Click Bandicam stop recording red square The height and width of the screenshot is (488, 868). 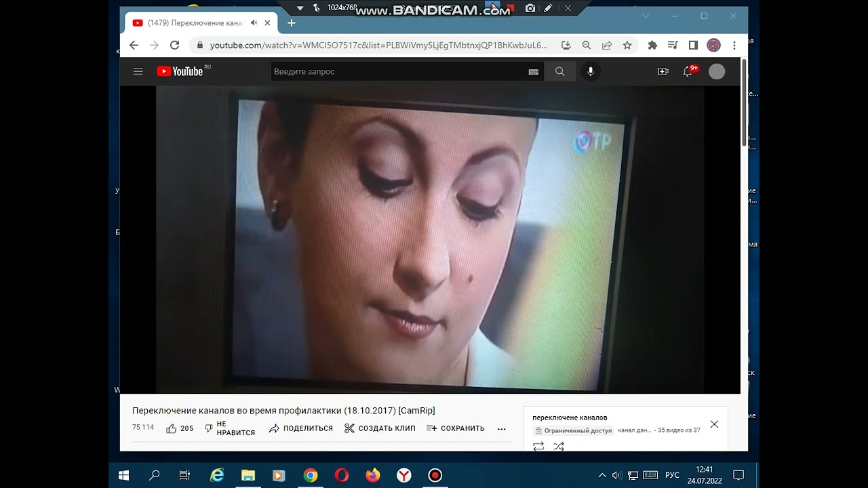tap(510, 8)
